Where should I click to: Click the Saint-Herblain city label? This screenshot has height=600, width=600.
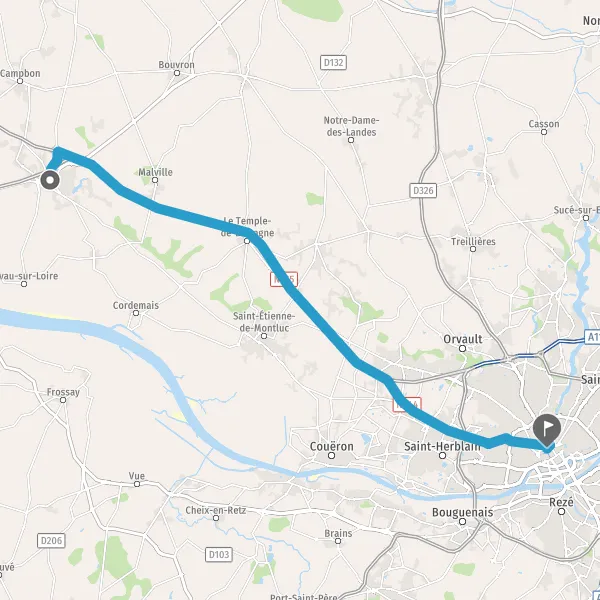[442, 446]
